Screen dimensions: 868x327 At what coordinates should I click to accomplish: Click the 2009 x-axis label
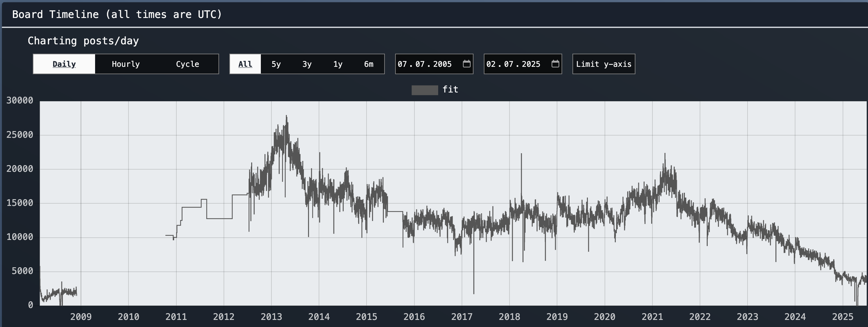(x=81, y=316)
